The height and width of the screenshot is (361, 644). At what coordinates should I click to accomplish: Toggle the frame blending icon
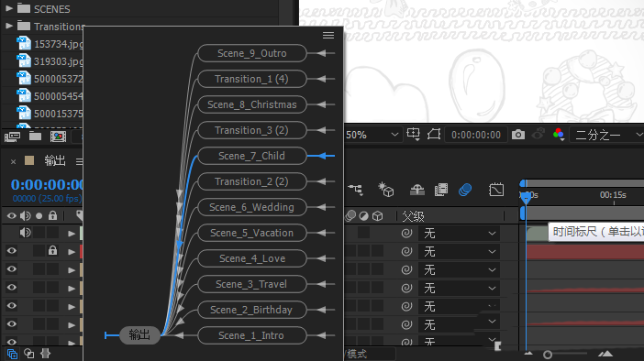(441, 190)
